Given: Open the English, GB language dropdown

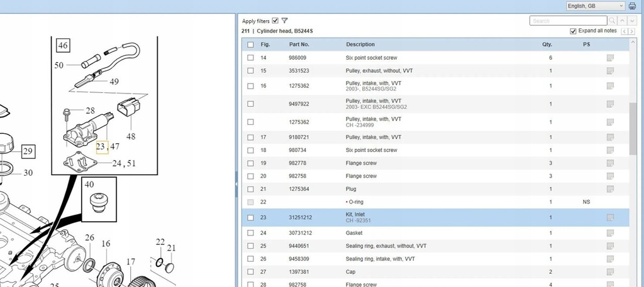Looking at the screenshot, I should click(x=595, y=6).
